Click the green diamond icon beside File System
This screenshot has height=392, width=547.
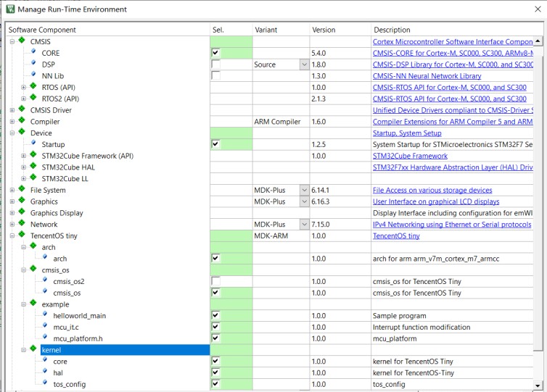tap(22, 189)
